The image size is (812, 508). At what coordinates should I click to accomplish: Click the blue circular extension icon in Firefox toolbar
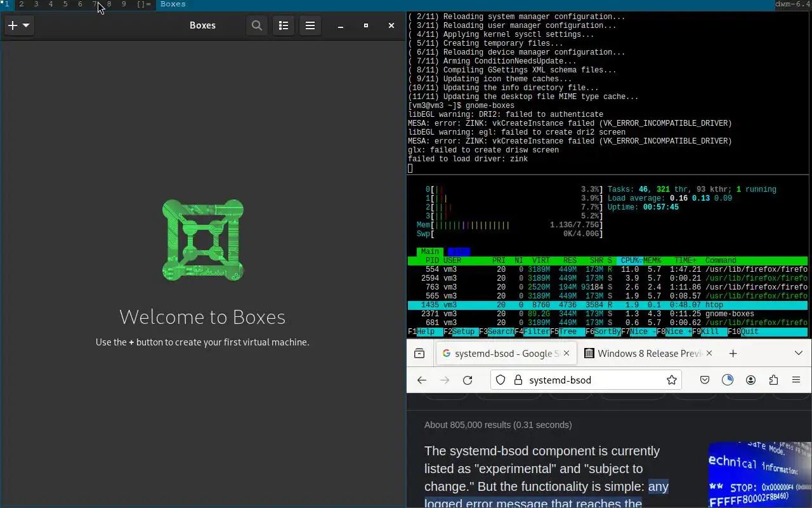coord(728,380)
